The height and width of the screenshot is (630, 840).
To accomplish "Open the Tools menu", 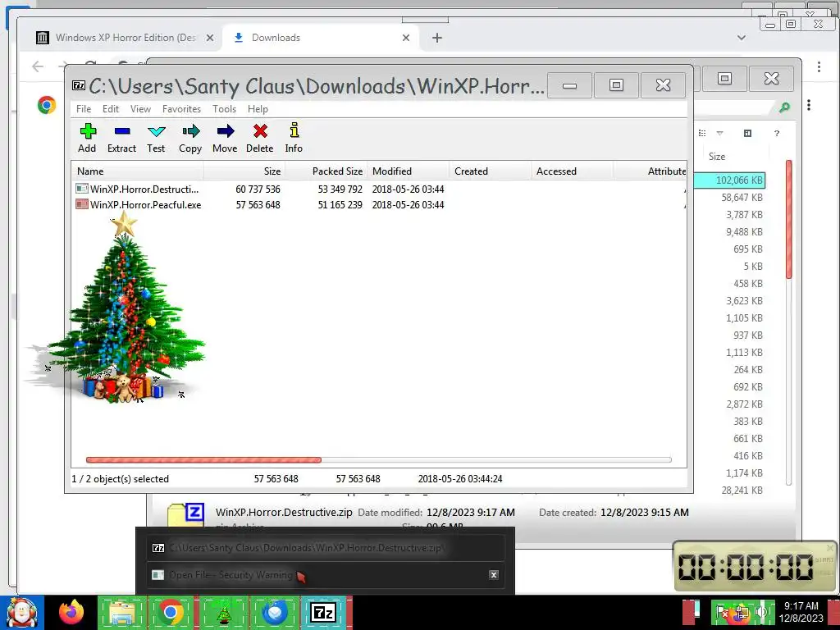I will 224,109.
